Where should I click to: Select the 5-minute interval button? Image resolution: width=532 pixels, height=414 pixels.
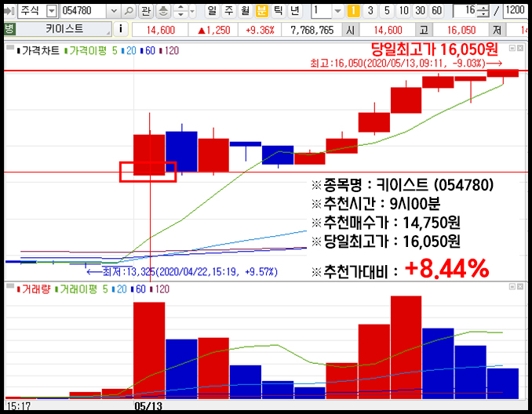pos(387,11)
